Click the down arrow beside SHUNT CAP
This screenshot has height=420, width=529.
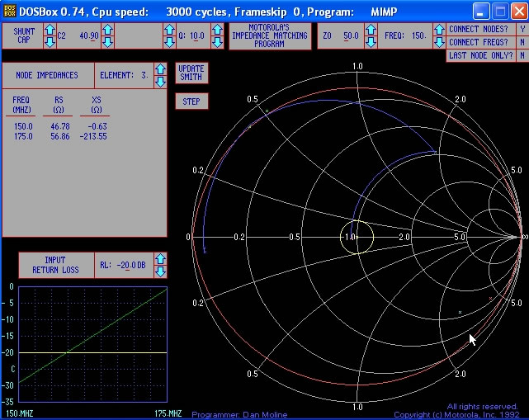(x=50, y=43)
